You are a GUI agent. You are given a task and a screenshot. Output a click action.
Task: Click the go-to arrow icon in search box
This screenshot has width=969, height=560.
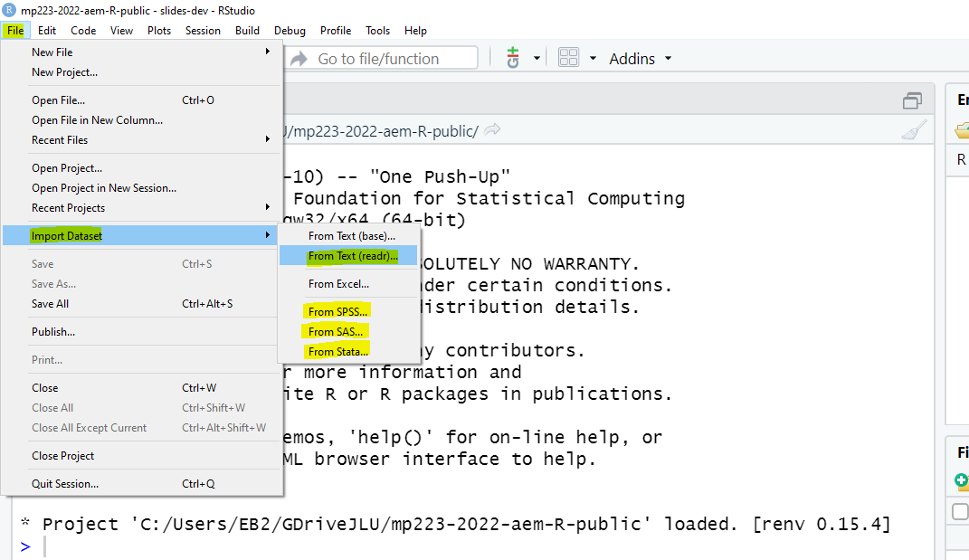(299, 59)
